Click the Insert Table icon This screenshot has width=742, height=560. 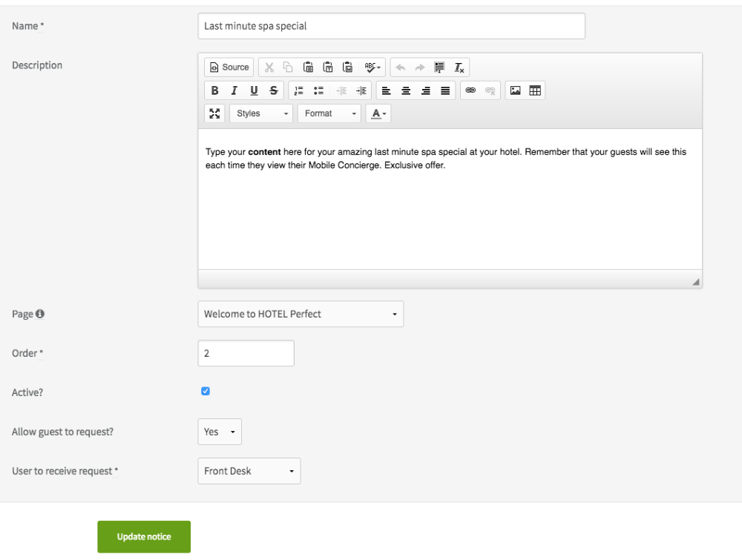pos(535,90)
